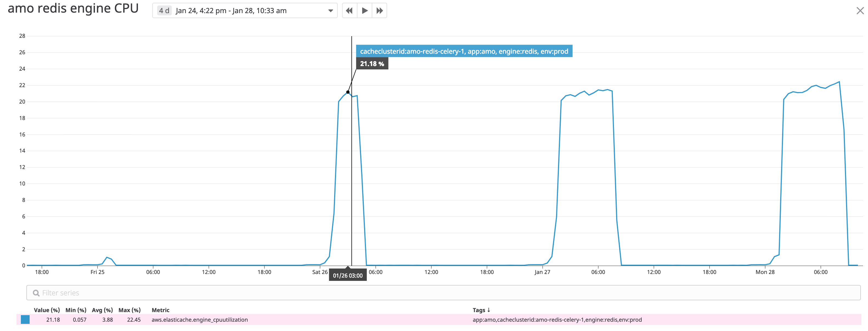Screen dimensions: 868x331
Task: Click the cacheclusterid:amo-redis-celery-1 tooltip label
Action: click(x=464, y=51)
